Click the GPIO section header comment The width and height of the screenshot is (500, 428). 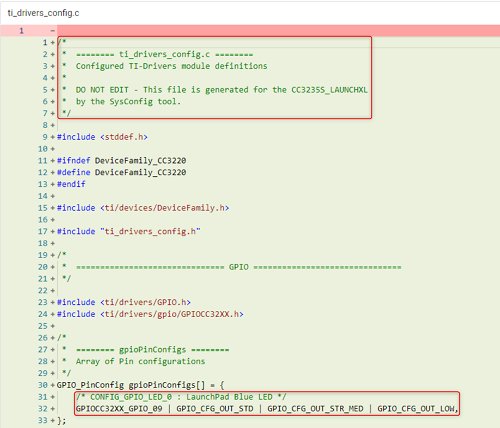pyautogui.click(x=239, y=267)
